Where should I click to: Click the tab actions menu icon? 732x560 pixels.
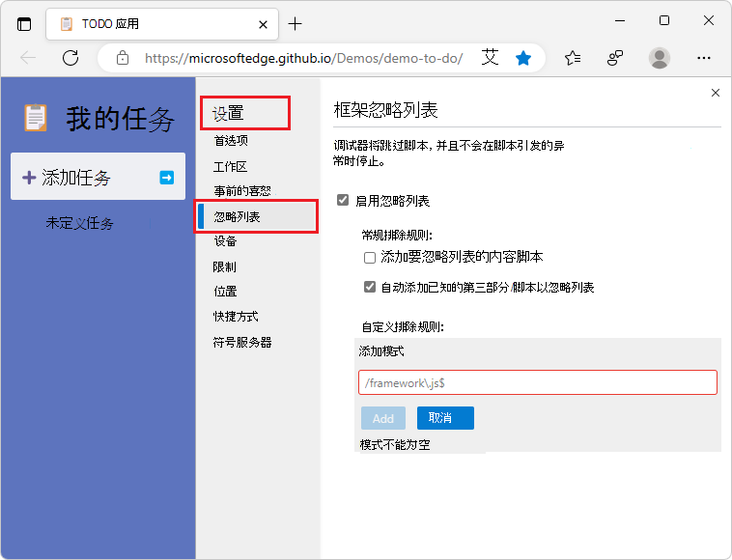(x=24, y=24)
